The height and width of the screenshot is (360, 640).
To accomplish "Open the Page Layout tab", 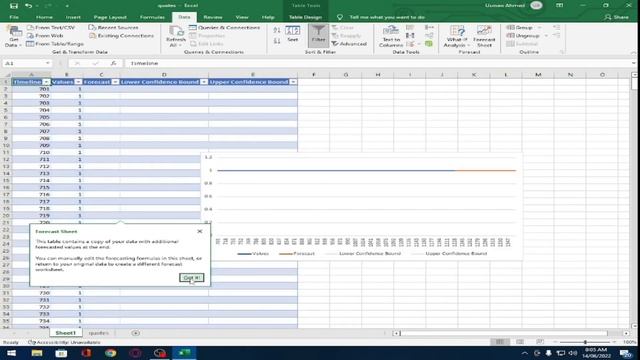I will [110, 17].
